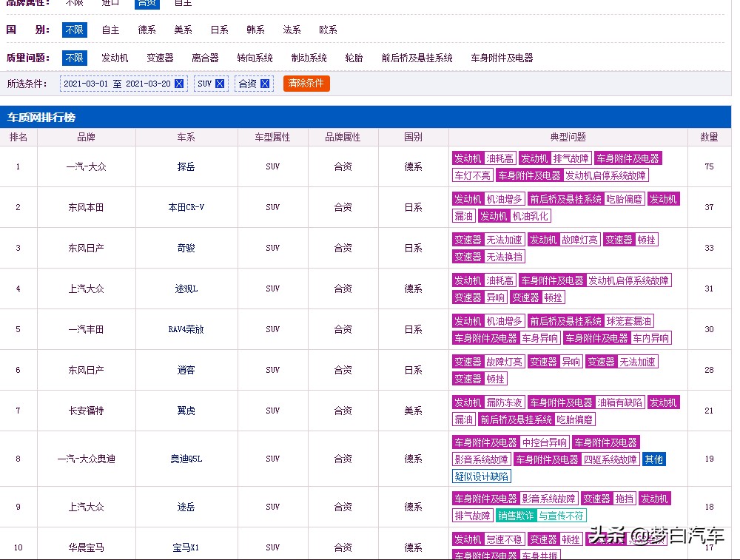The height and width of the screenshot is (560, 740).
Task: Choose 美系 in the 国别 filter row
Action: pyautogui.click(x=183, y=30)
